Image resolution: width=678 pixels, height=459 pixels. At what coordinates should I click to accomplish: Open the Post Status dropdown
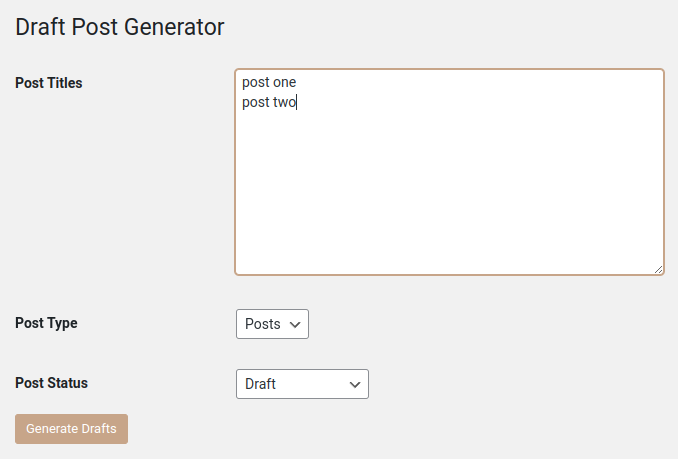coord(302,384)
